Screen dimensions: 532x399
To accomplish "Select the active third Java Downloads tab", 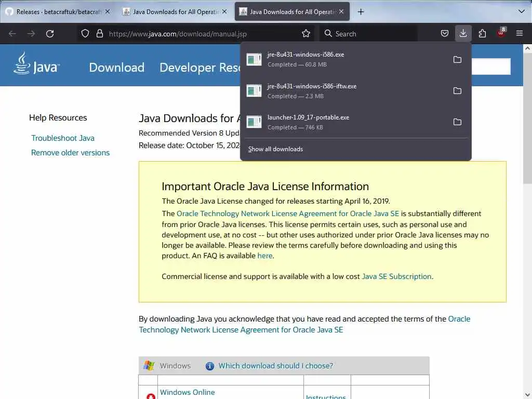I will click(x=292, y=12).
